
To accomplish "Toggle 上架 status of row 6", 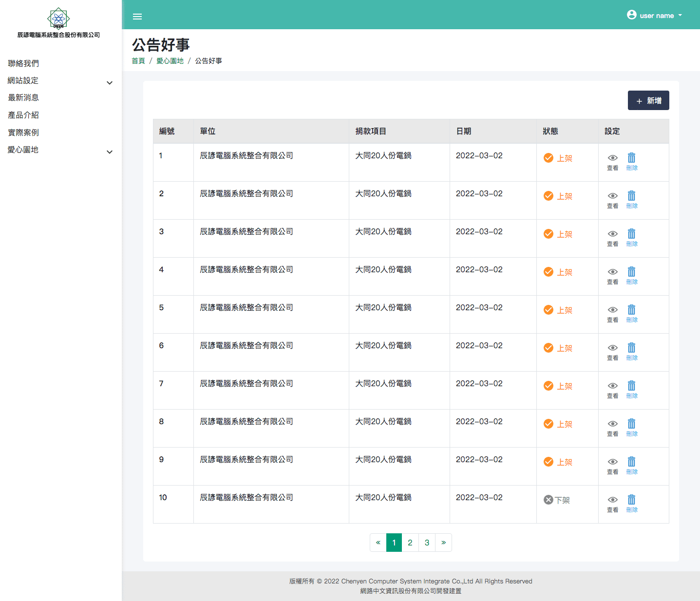I will coord(558,348).
